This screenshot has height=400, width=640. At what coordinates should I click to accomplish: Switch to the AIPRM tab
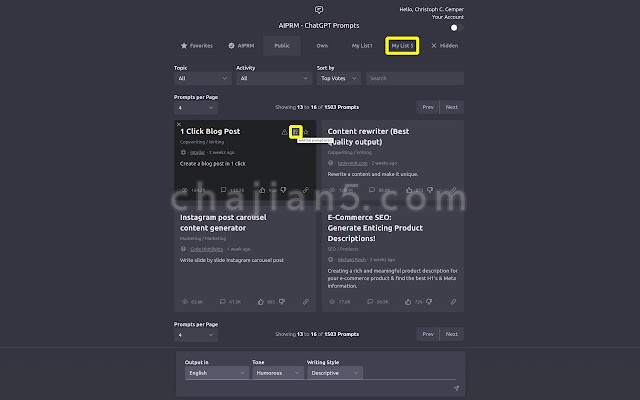241,46
